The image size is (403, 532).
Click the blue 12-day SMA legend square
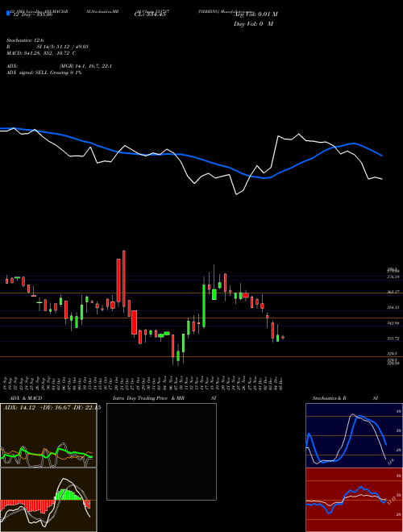8,13
